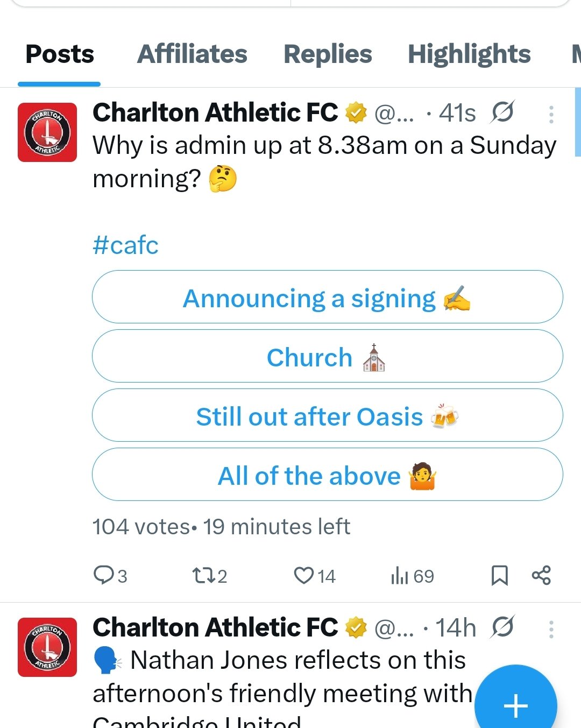Vote for All of the above
Viewport: 581px width, 728px height.
[328, 475]
